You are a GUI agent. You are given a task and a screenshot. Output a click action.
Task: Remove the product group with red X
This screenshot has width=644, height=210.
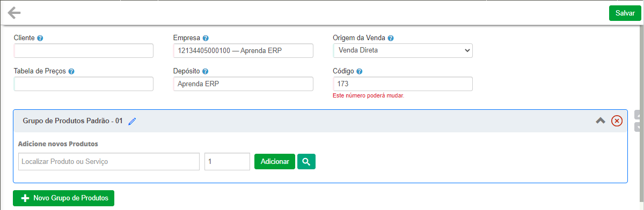click(617, 121)
